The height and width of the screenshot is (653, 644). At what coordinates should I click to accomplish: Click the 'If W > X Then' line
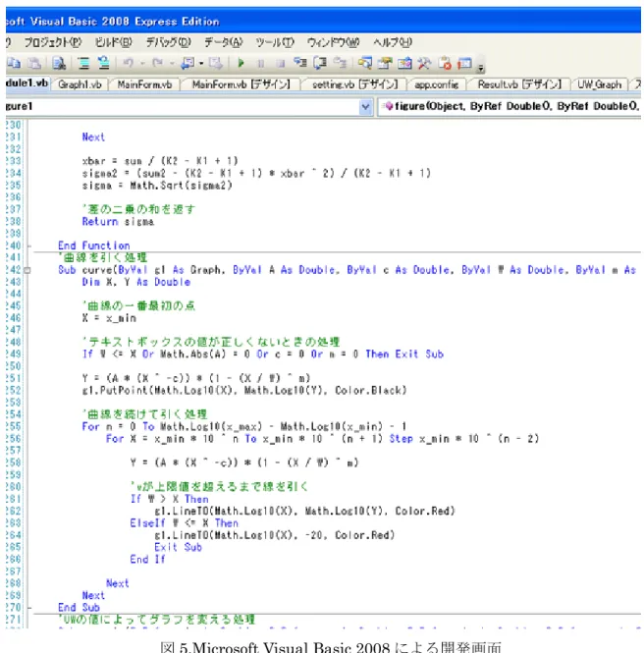pos(169,499)
